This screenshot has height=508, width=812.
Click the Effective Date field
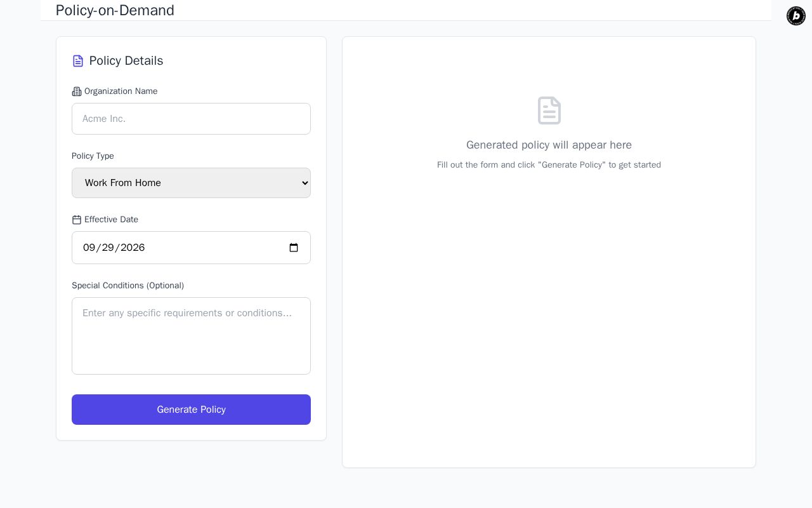[191, 248]
